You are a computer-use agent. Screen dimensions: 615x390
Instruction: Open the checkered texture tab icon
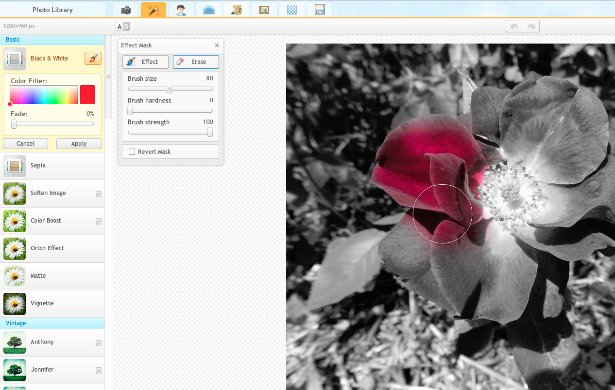pyautogui.click(x=292, y=10)
